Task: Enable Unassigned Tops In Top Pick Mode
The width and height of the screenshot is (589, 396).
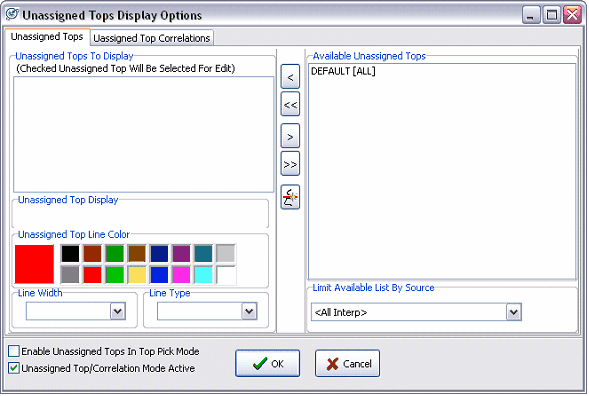Action: [x=14, y=351]
